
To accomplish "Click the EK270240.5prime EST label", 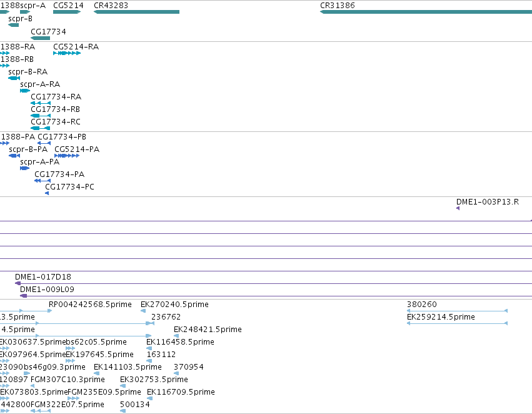I will tap(175, 305).
